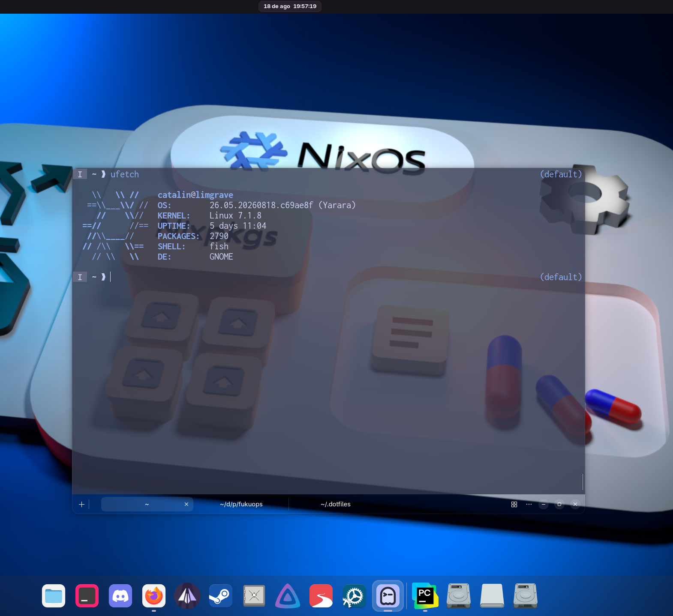Open the clock showing '18 de ago 19:57:19'
673x616 pixels.
pos(290,6)
